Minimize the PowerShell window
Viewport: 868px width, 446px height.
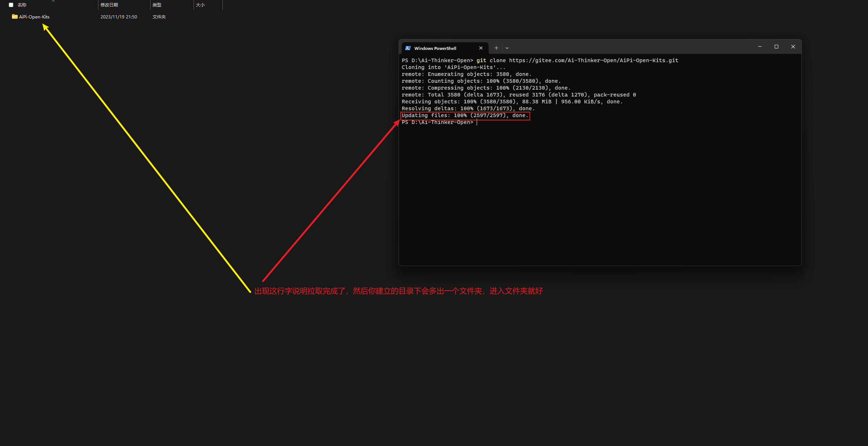(x=760, y=47)
